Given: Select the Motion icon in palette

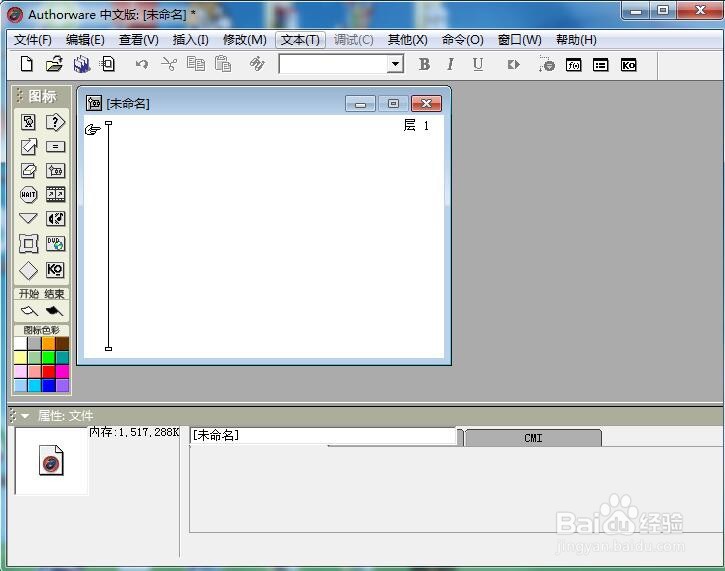Looking at the screenshot, I should click(x=29, y=147).
